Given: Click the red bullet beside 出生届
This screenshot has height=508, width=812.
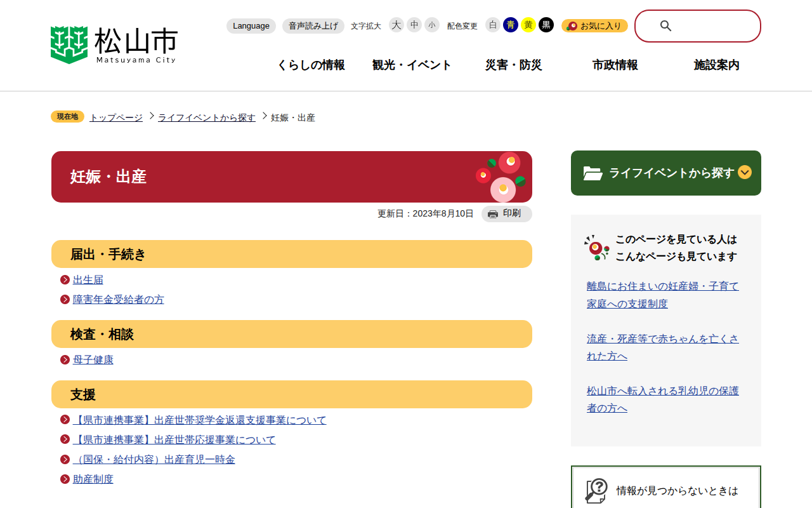Looking at the screenshot, I should (x=65, y=280).
